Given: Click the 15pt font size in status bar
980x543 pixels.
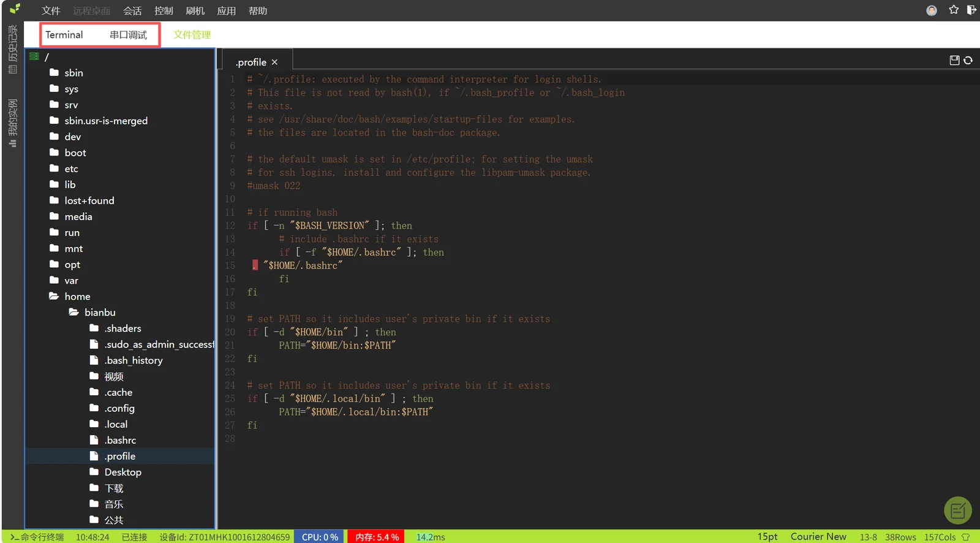Looking at the screenshot, I should [x=767, y=536].
